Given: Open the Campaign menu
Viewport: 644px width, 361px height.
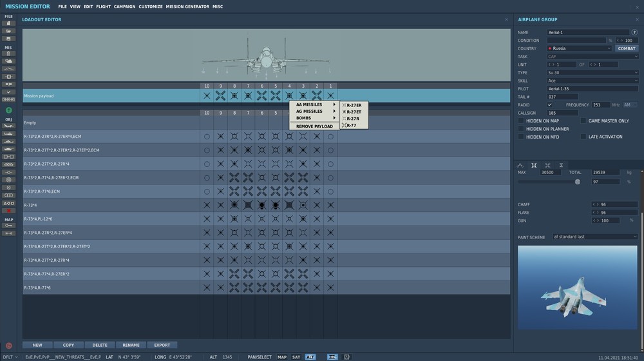Looking at the screenshot, I should (x=124, y=6).
